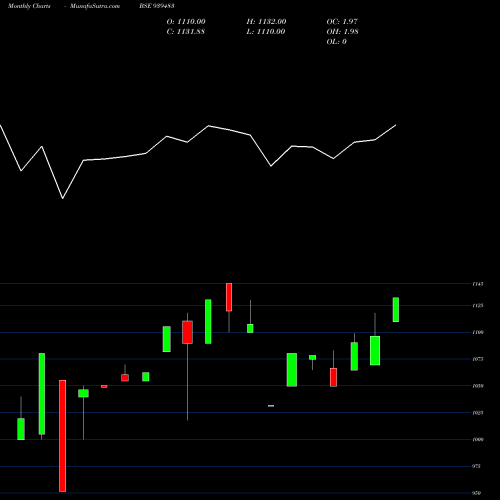
Task: Click the 1145 price axis label
Action: (x=478, y=284)
